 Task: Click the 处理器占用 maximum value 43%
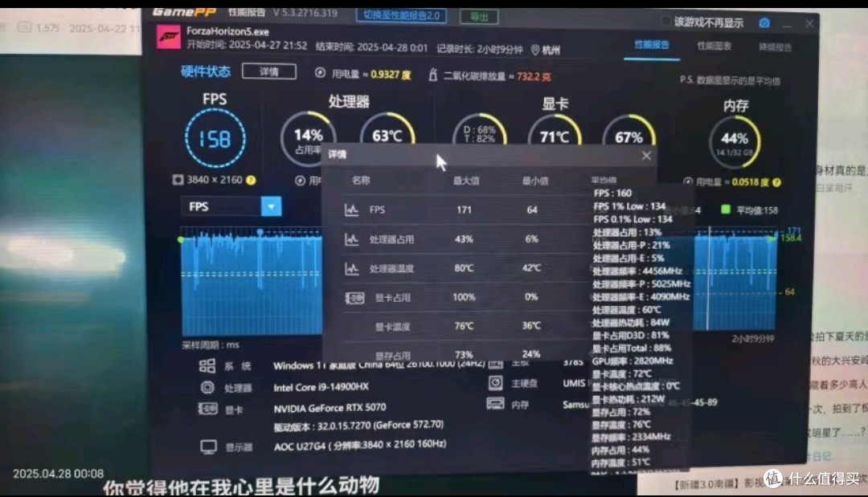click(464, 239)
